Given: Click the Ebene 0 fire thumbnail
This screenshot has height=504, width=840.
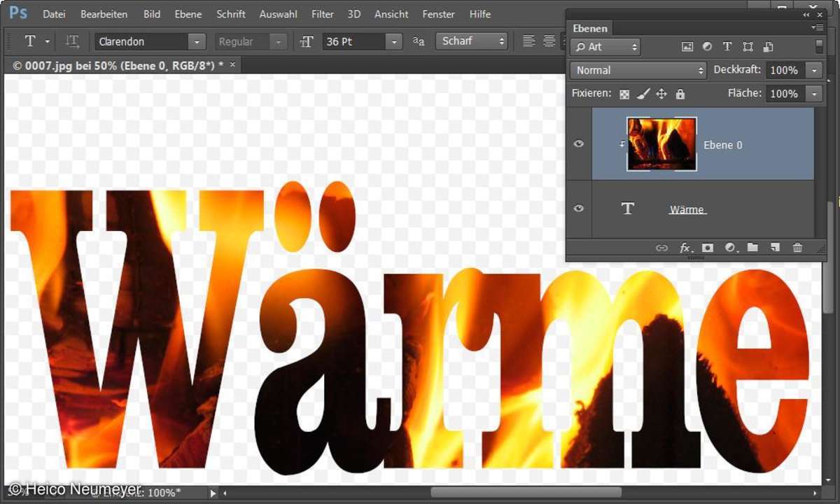Looking at the screenshot, I should [661, 143].
